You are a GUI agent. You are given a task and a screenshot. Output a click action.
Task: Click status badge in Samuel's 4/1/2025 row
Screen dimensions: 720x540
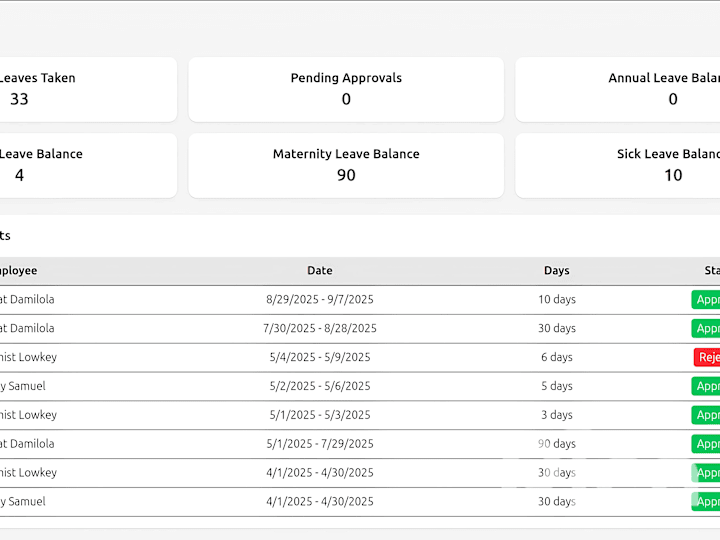click(706, 502)
